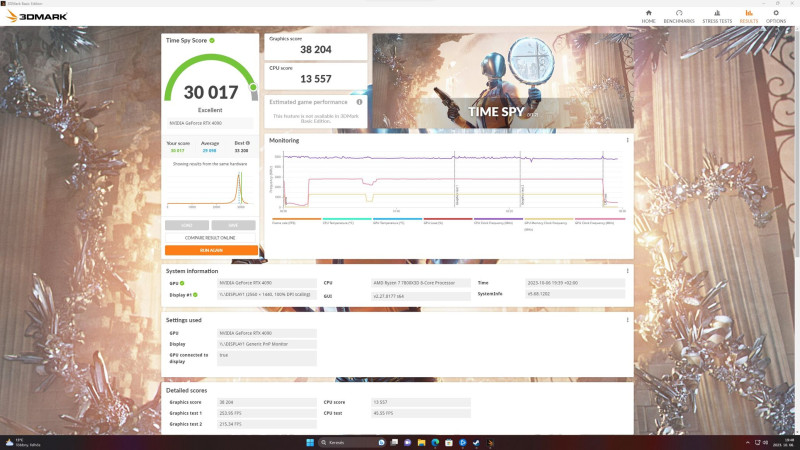
Task: Open Steam from the taskbar
Action: (x=476, y=442)
